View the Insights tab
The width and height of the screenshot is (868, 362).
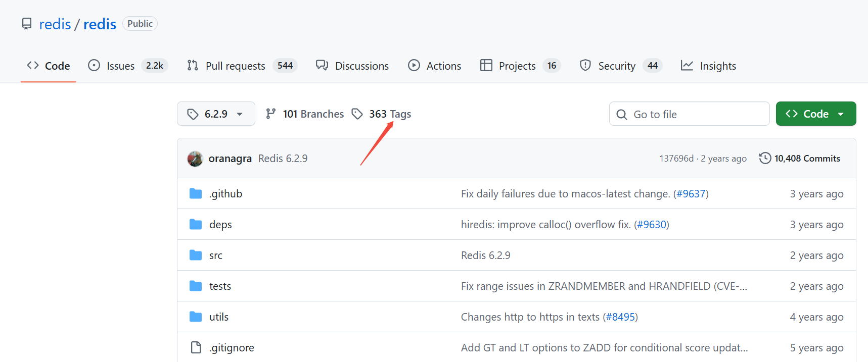pos(708,66)
